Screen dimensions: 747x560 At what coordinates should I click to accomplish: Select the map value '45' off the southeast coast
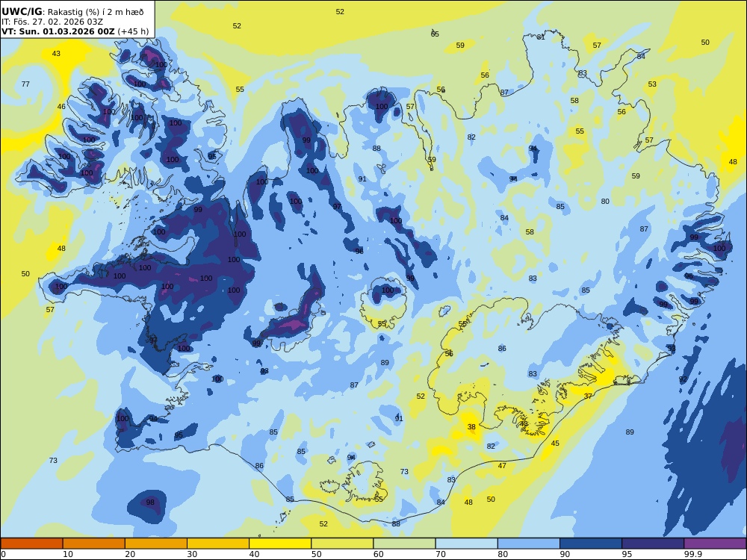click(x=555, y=443)
